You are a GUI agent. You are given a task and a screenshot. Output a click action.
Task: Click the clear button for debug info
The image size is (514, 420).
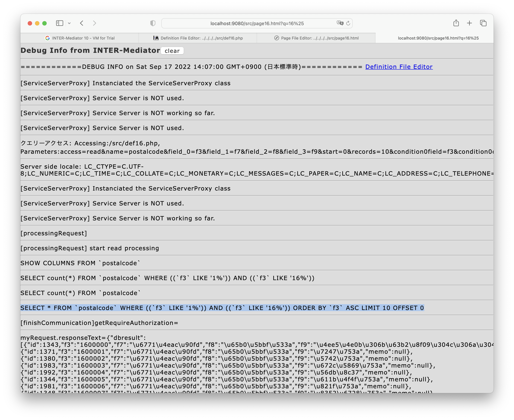172,51
